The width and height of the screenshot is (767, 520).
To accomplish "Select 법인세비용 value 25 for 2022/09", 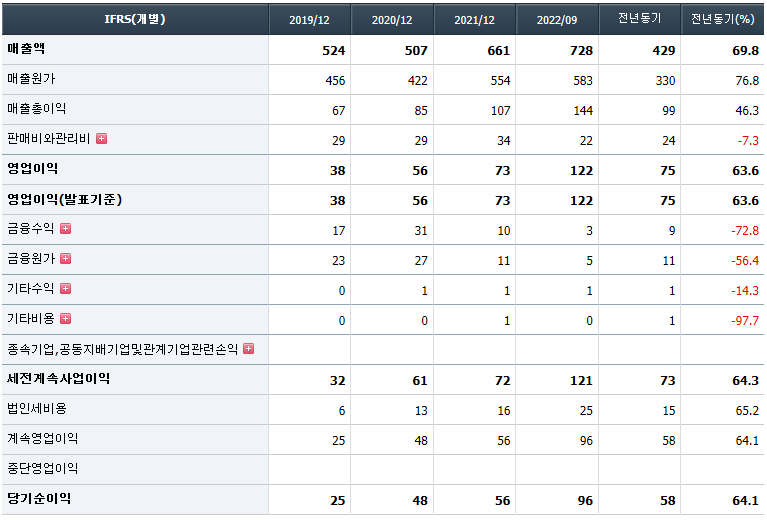I will 587,411.
